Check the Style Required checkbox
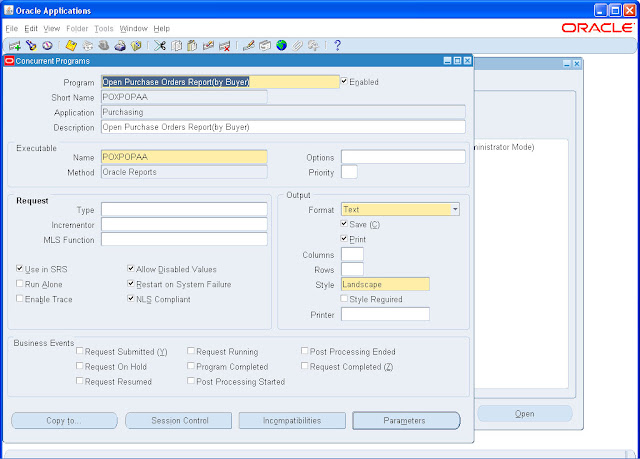Image resolution: width=640 pixels, height=459 pixels. [344, 299]
